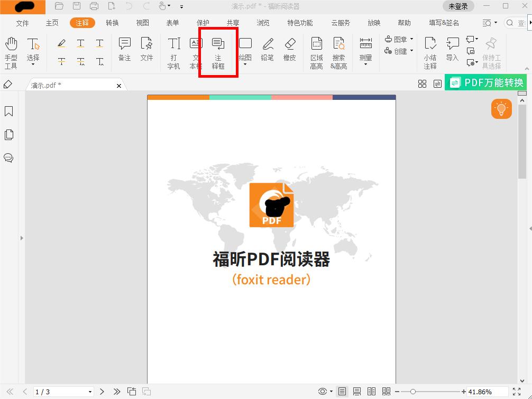Toggle the 选择 (select) tool in sidebar
This screenshot has width=532, height=399.
[x=33, y=51]
